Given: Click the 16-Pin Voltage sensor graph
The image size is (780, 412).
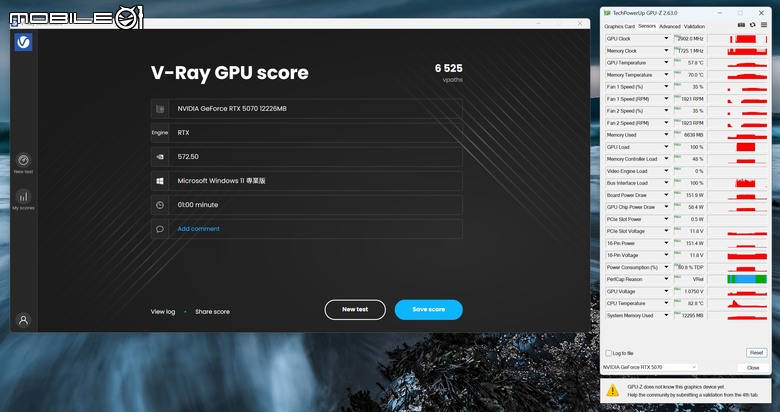Looking at the screenshot, I should pyautogui.click(x=738, y=255).
